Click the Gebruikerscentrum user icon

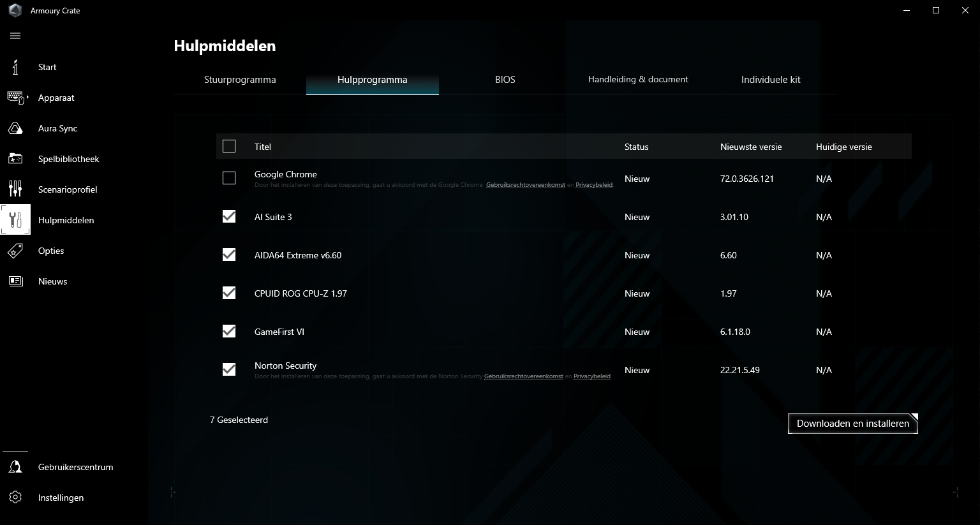15,467
